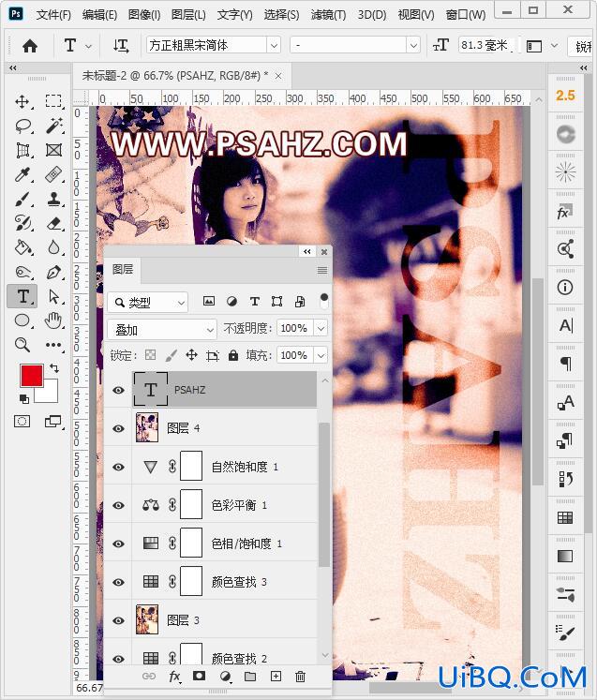This screenshot has width=597, height=700.
Task: Toggle Quick Mask mode
Action: (x=22, y=421)
